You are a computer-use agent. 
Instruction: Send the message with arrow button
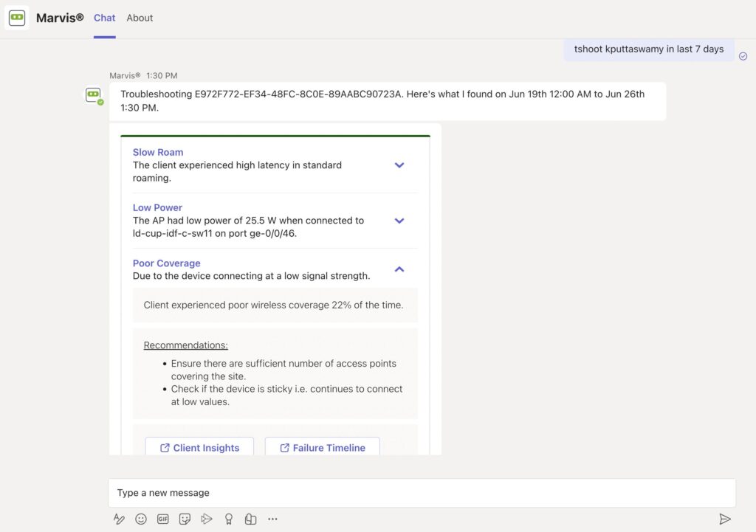725,519
